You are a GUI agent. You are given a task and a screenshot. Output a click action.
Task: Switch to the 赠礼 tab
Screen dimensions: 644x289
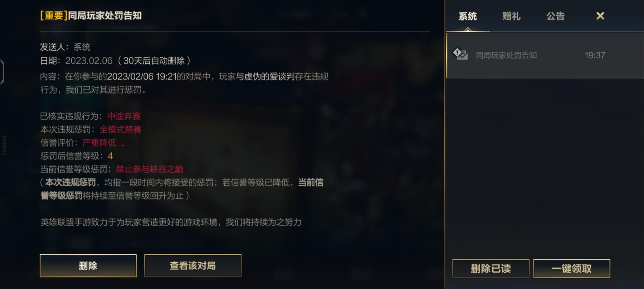coord(511,16)
